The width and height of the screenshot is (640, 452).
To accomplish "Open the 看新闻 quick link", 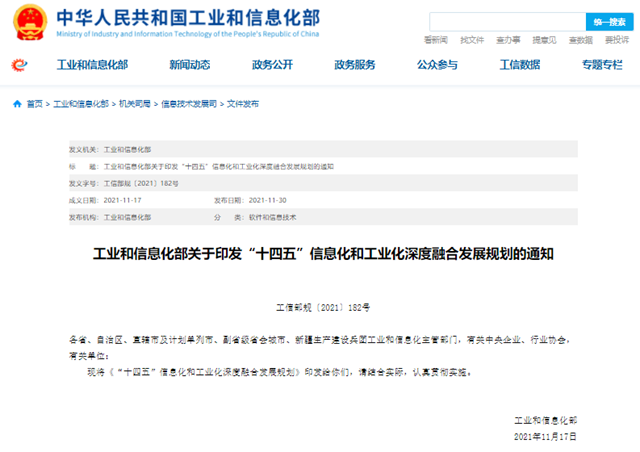I will point(436,40).
